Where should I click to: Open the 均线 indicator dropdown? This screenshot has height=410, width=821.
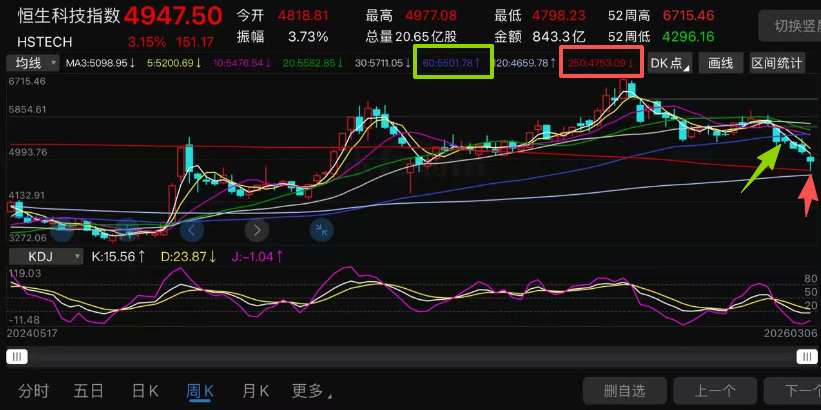[32, 64]
